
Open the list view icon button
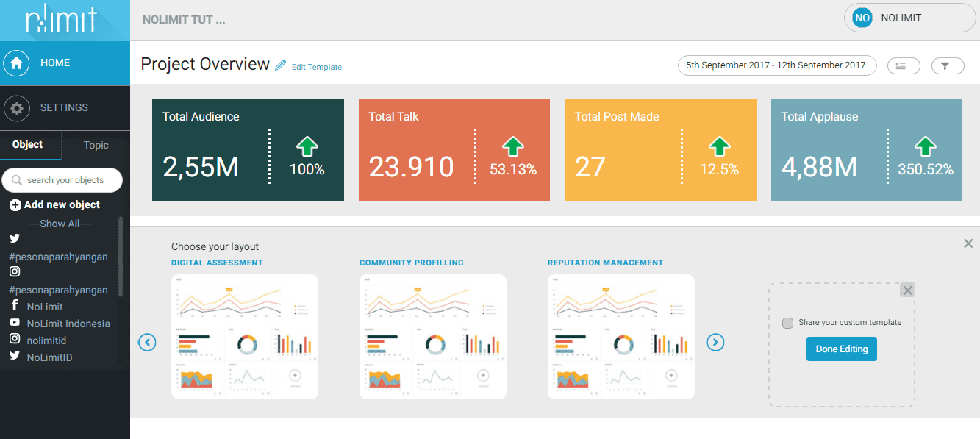[904, 65]
